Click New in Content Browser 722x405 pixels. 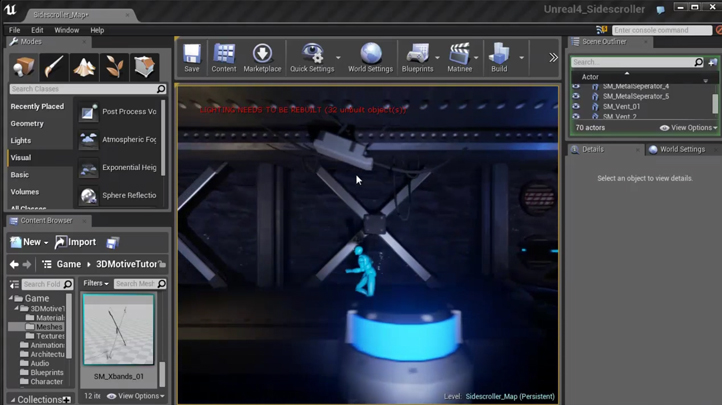tap(29, 242)
